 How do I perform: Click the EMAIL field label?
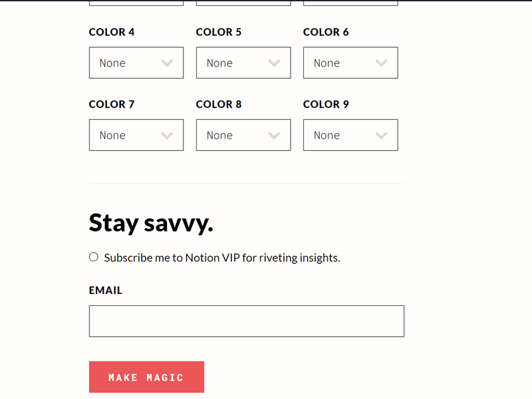[106, 291]
